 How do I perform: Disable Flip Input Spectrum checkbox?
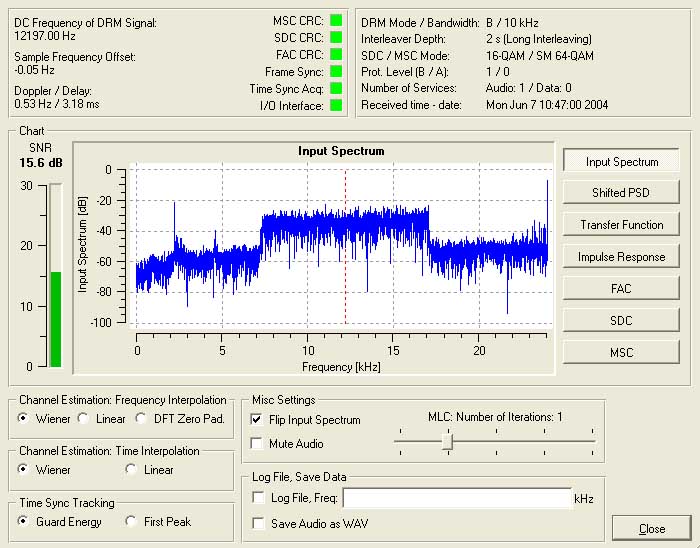point(258,420)
